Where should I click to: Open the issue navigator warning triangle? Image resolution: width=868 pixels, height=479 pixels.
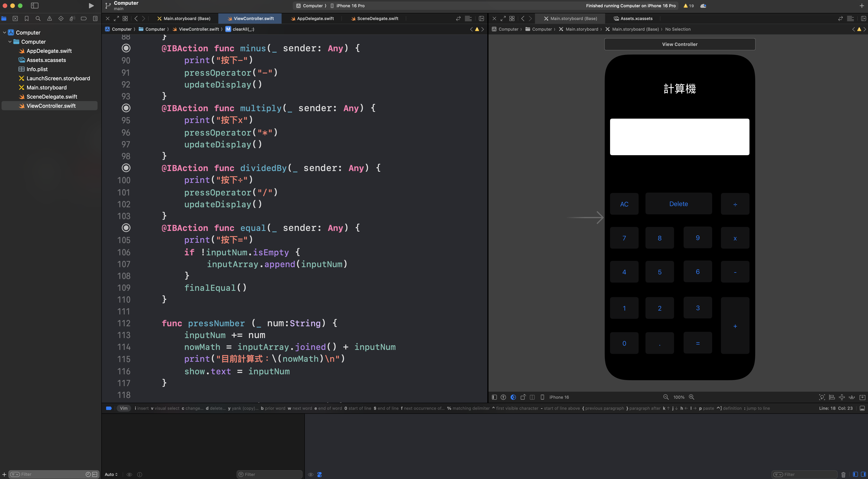point(50,18)
